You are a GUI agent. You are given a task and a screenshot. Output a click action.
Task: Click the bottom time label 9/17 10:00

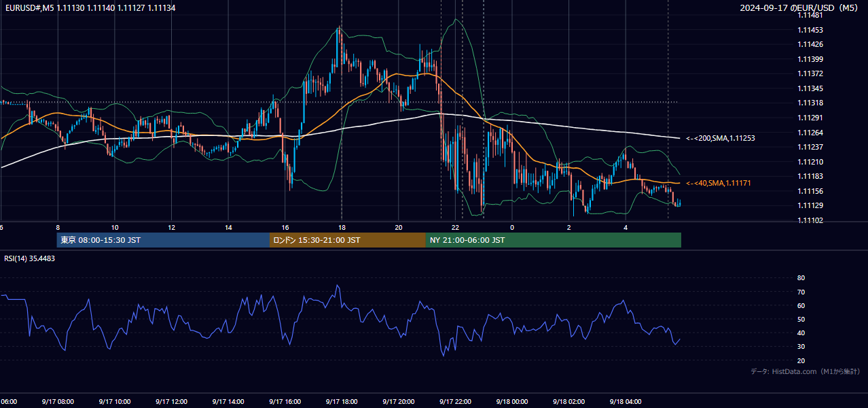point(115,402)
